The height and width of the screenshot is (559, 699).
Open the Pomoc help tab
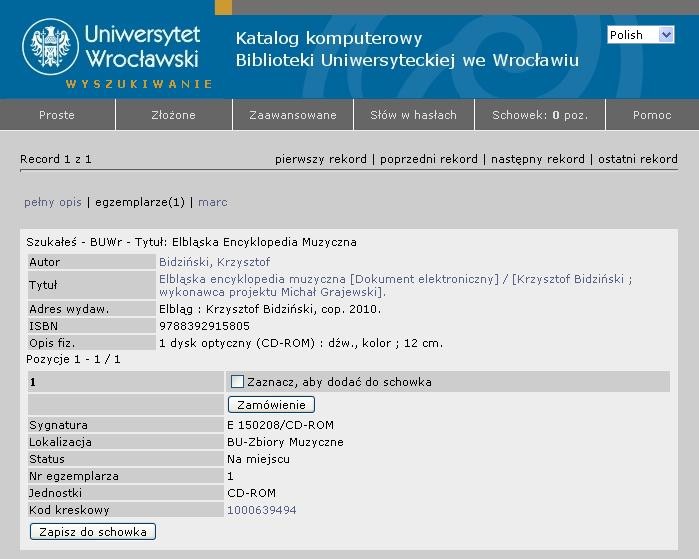click(x=652, y=115)
